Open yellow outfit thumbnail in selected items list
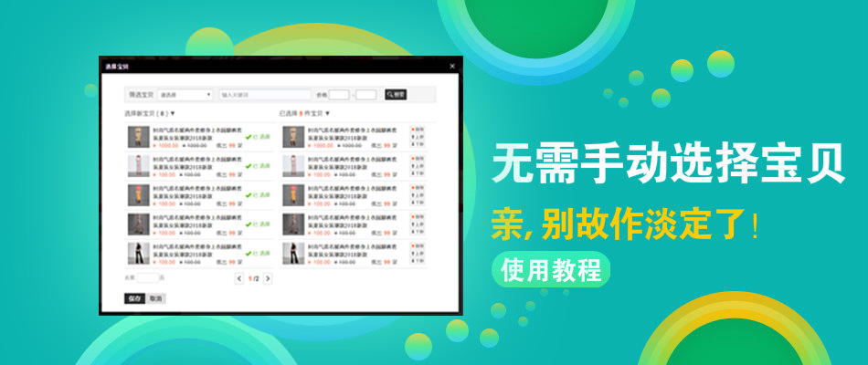Viewport: 868px width, 365px height. (x=293, y=137)
